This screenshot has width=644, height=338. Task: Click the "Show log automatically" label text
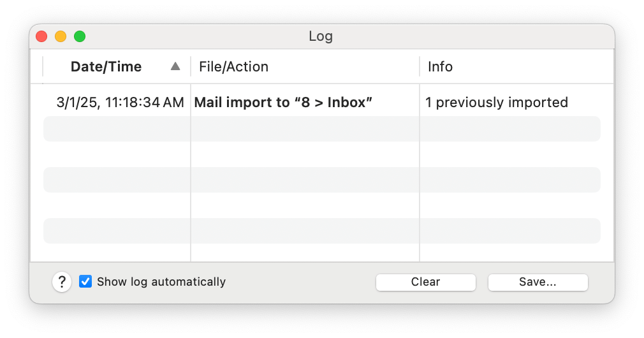161,282
